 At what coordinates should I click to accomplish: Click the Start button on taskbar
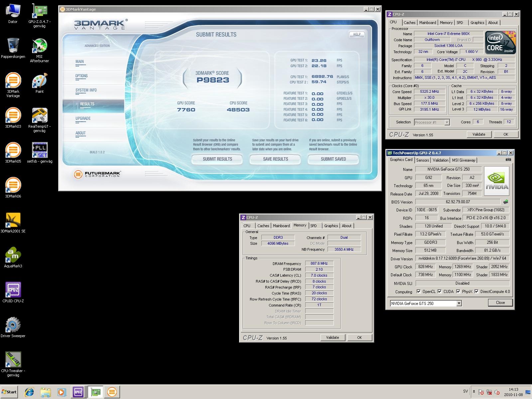click(x=9, y=392)
